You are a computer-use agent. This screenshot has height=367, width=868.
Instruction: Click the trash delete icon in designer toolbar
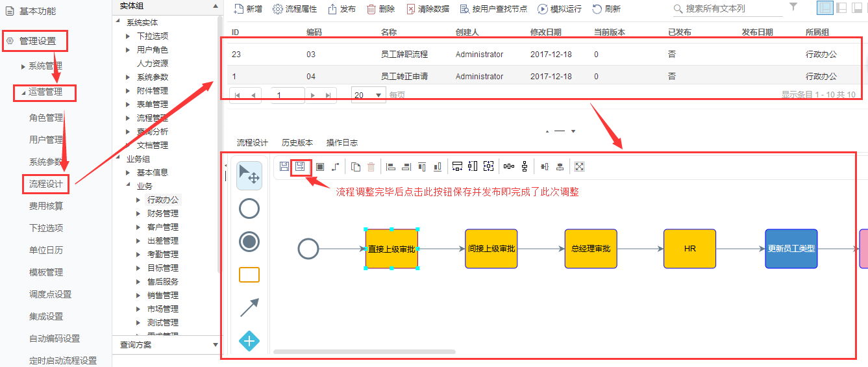(371, 167)
